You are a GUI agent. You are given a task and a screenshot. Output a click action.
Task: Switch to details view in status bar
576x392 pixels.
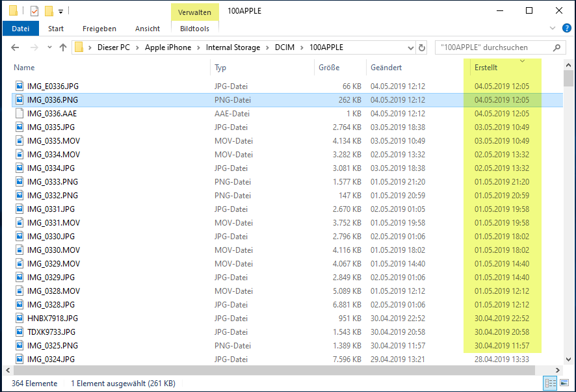point(551,384)
